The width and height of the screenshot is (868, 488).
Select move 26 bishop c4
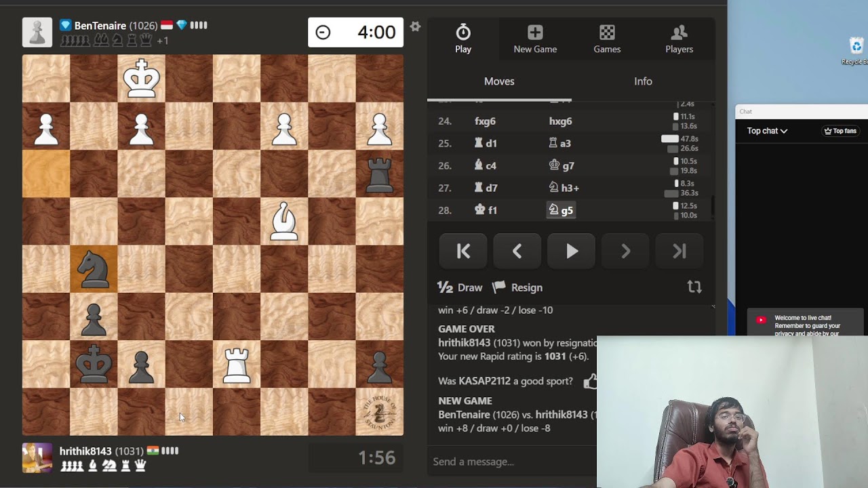(x=485, y=166)
